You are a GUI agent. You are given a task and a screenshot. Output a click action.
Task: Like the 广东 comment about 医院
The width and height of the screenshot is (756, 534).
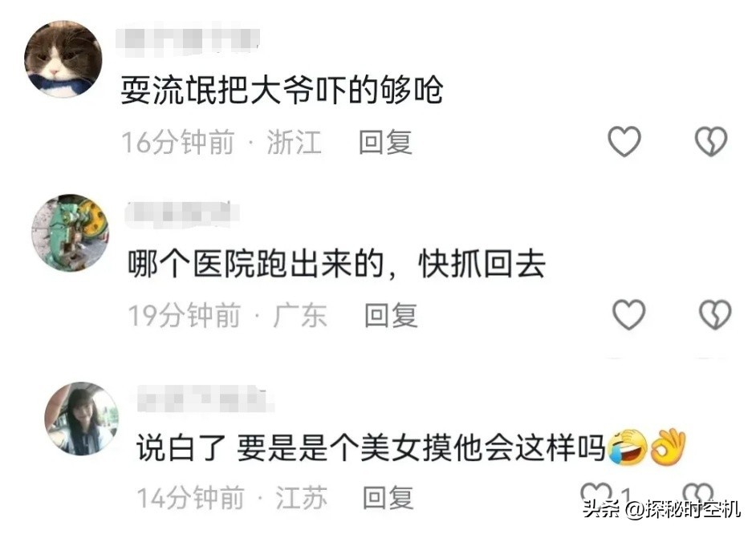point(629,314)
